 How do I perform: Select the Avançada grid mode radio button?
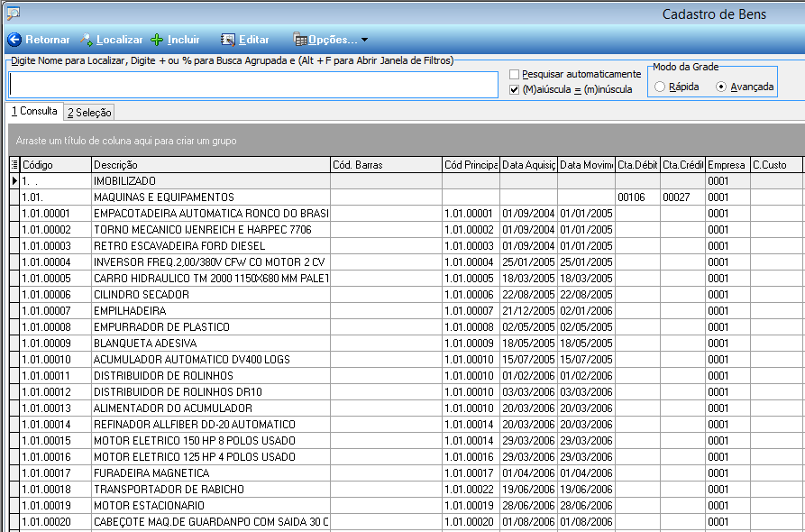pos(721,87)
